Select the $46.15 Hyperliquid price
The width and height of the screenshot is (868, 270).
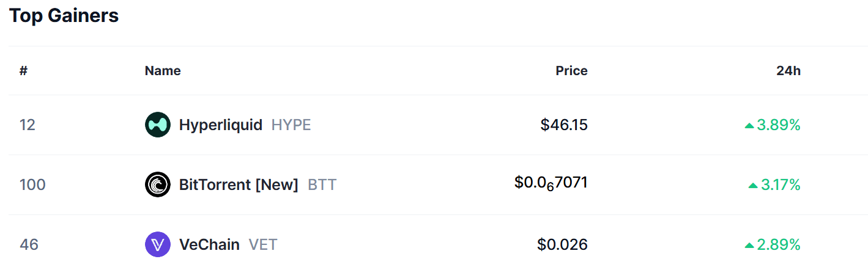pos(564,125)
